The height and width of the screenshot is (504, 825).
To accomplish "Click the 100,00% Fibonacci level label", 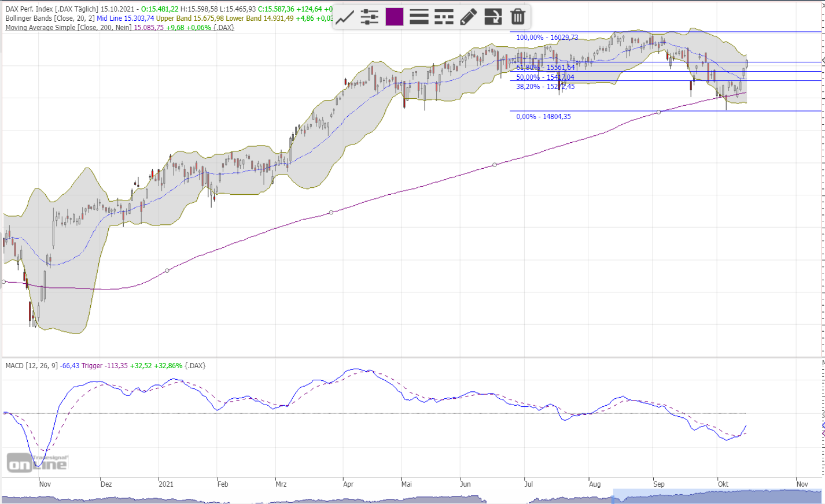I will click(547, 38).
